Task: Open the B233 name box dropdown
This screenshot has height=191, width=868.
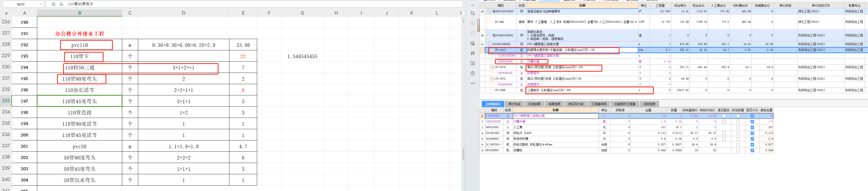Action: click(x=41, y=5)
